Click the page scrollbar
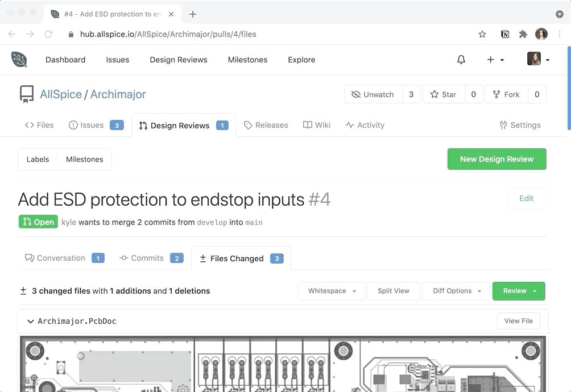This screenshot has height=392, width=571. 569,88
